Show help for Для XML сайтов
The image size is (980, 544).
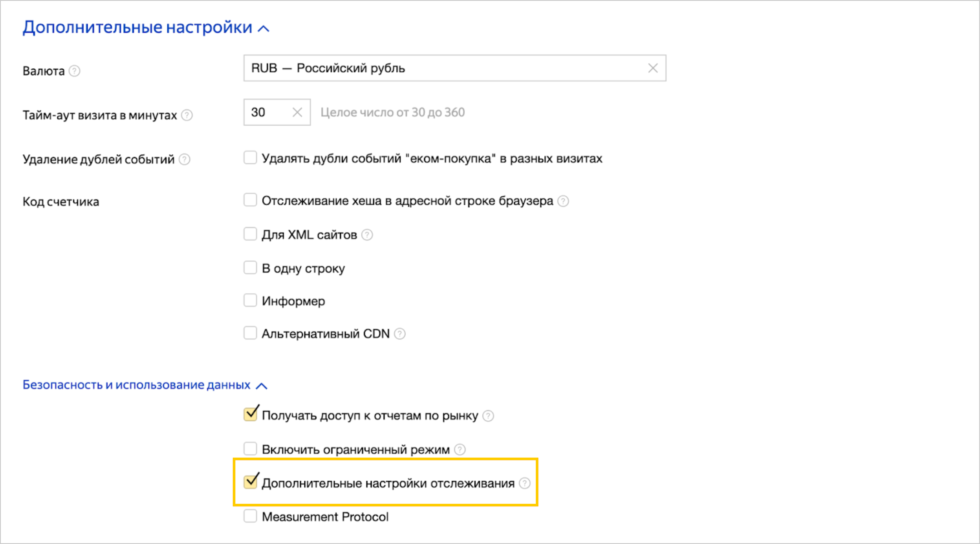pyautogui.click(x=367, y=235)
